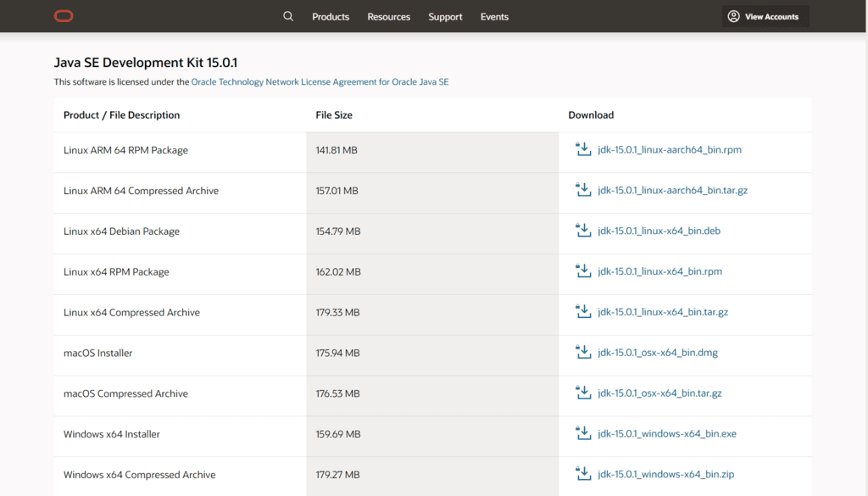Click the account person icon in View Accounts
Image resolution: width=868 pixels, height=496 pixels.
[734, 15]
